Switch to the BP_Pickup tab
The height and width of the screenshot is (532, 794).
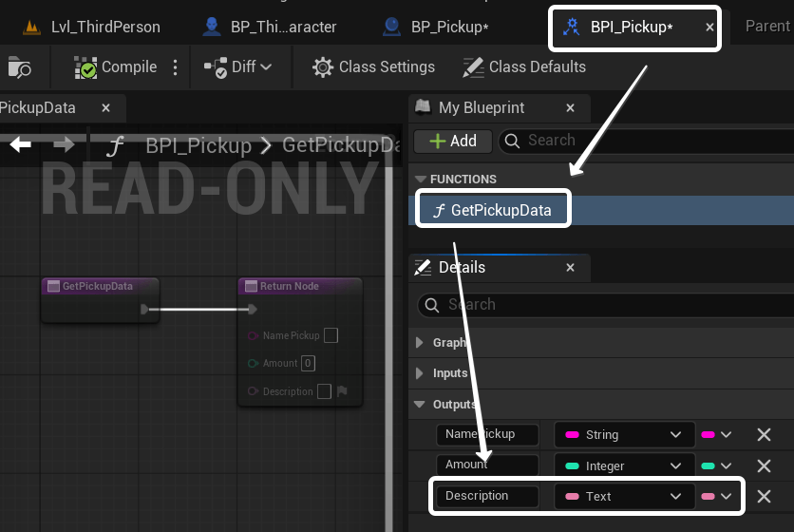click(x=436, y=27)
